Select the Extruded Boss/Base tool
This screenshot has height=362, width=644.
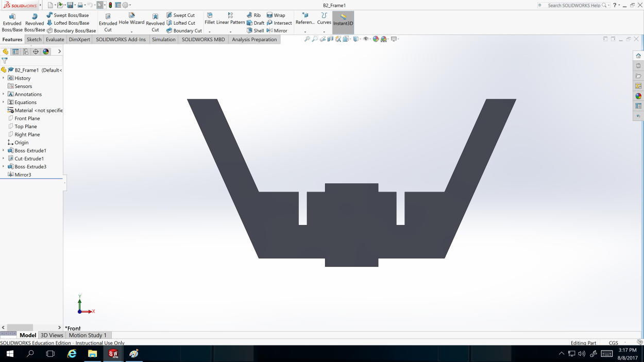tap(12, 23)
